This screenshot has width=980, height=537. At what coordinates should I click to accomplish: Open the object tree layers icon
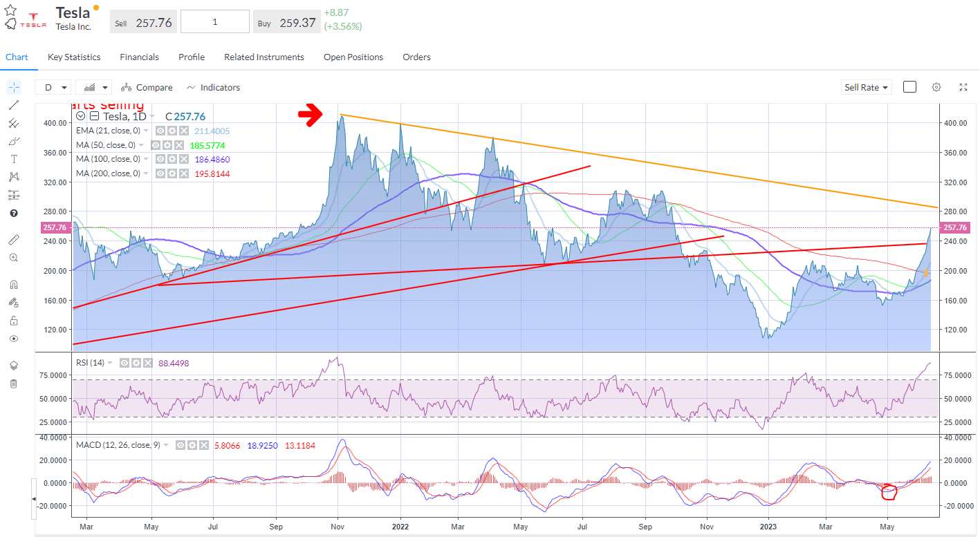point(14,366)
